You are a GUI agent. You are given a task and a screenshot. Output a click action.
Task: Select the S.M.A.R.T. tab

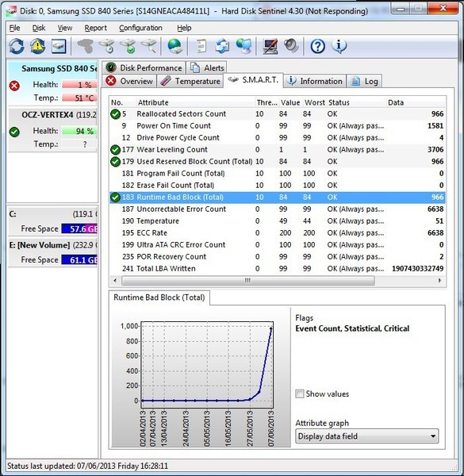coord(253,80)
